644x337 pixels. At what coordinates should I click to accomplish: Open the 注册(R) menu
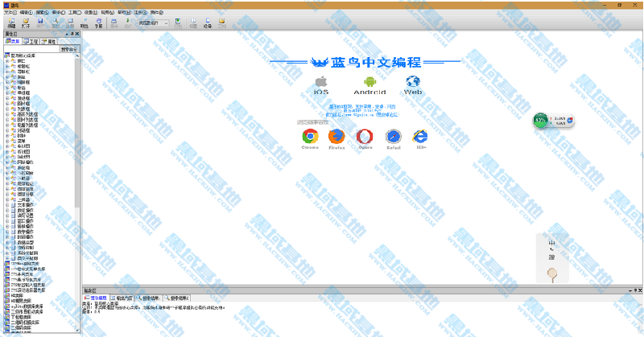tap(140, 13)
